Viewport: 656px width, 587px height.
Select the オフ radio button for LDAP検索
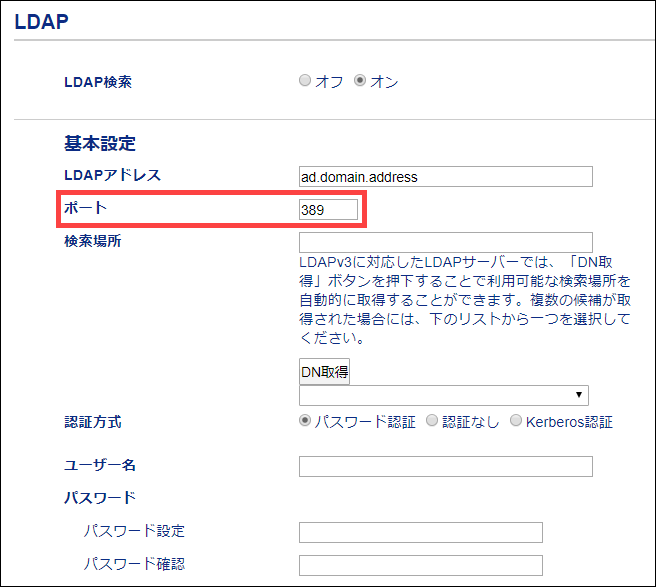tap(305, 82)
